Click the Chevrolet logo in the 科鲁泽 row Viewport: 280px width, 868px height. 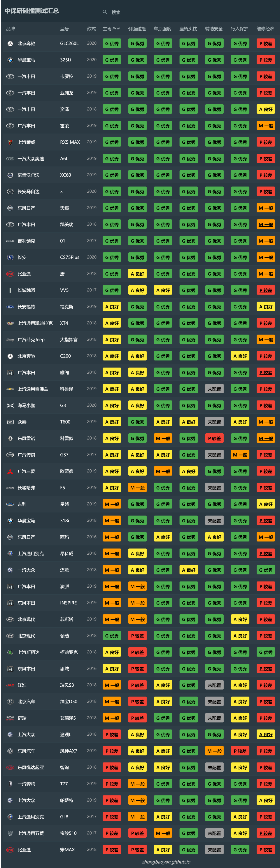click(x=10, y=389)
